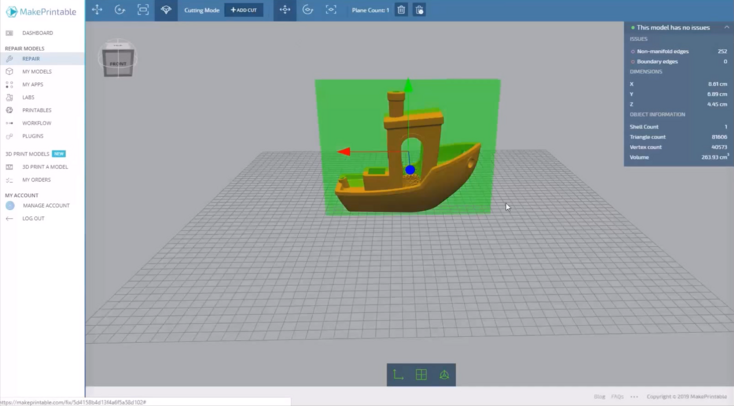Click the 'This model has no issues' header
This screenshot has width=734, height=406.
[x=673, y=28]
